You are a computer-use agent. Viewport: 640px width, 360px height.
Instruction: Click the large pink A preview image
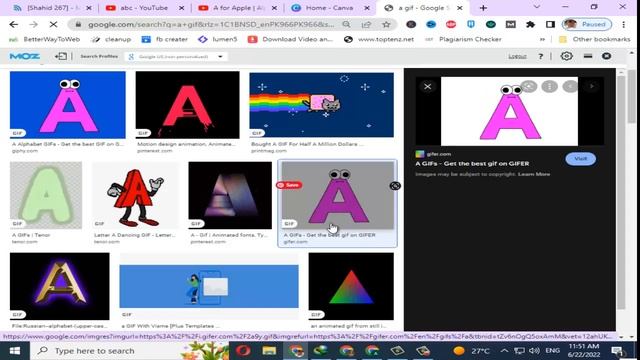pos(509,111)
